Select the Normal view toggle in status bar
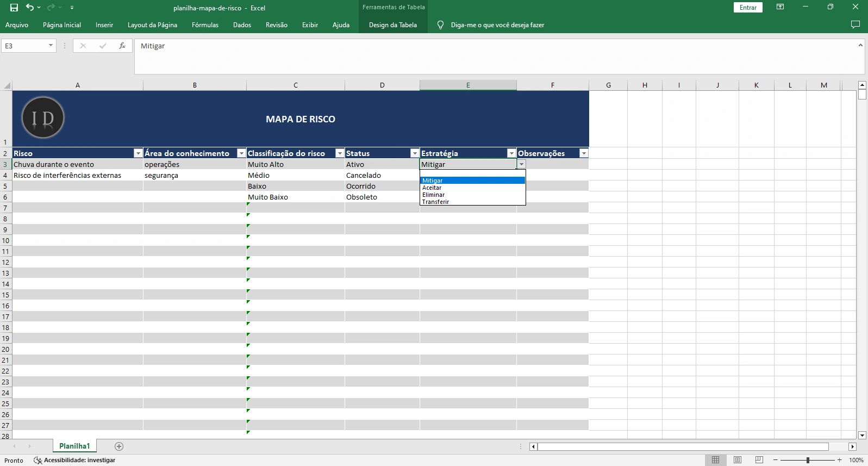Viewport: 868px width, 466px height. pyautogui.click(x=715, y=460)
